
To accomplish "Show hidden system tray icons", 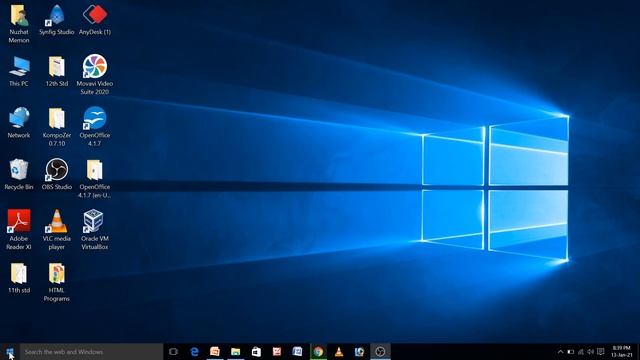I will tap(560, 352).
